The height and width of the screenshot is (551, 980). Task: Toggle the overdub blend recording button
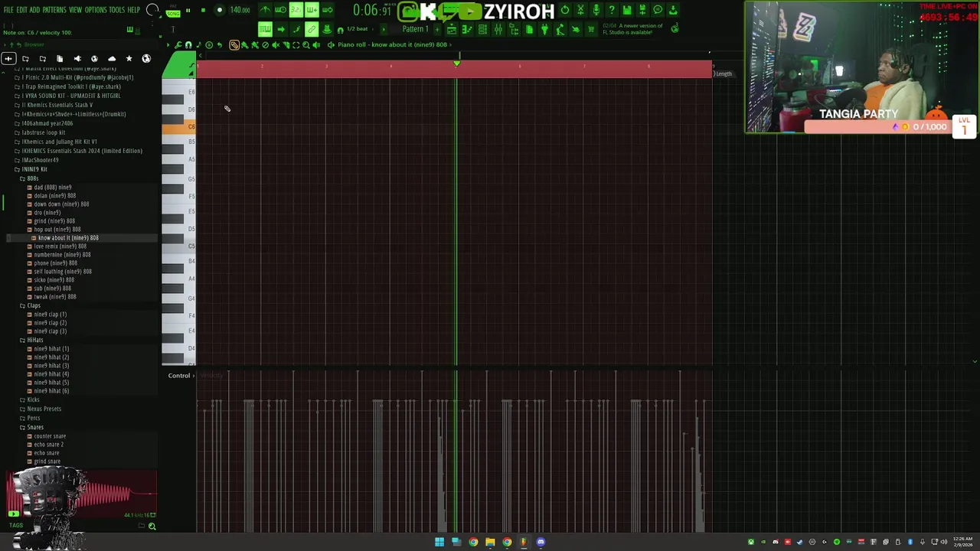click(312, 10)
